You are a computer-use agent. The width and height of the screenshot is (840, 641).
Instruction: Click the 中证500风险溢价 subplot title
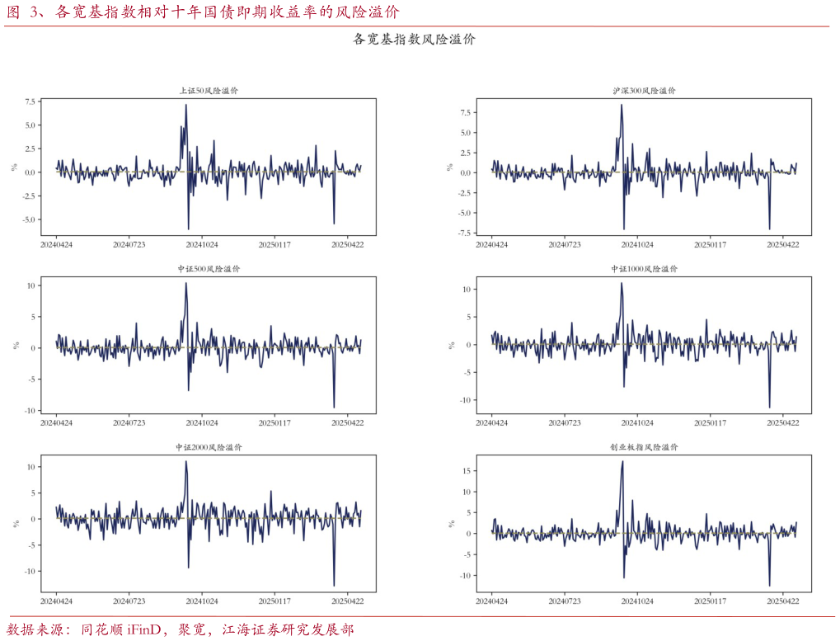209,269
